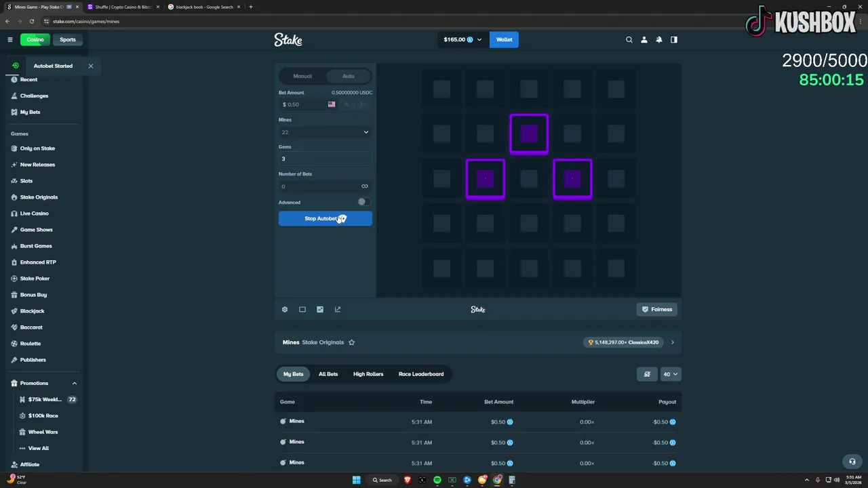Click the Stop Autobet button
This screenshot has width=868, height=488.
point(325,218)
